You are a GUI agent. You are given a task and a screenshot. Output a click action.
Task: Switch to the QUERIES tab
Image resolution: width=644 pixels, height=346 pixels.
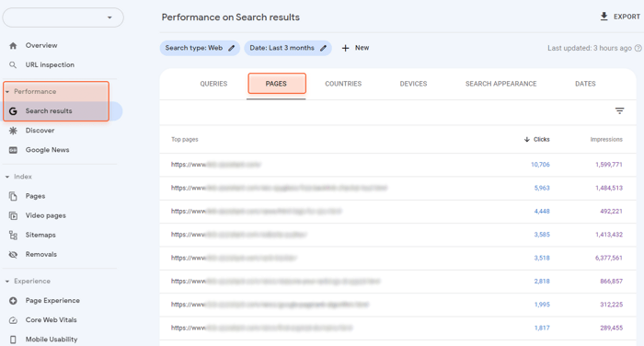213,84
